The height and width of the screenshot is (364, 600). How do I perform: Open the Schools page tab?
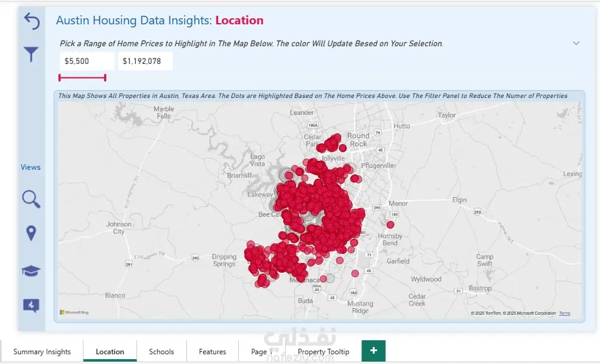click(x=161, y=352)
